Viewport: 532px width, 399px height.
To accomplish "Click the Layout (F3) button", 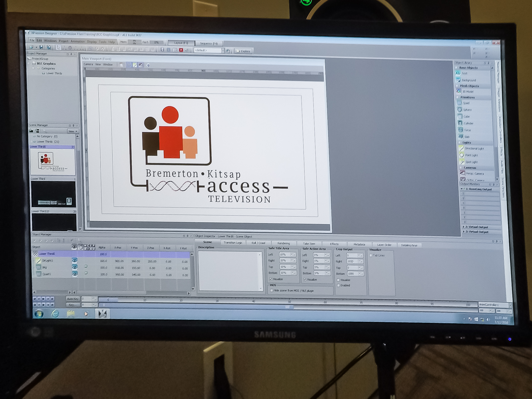I will pyautogui.click(x=181, y=43).
